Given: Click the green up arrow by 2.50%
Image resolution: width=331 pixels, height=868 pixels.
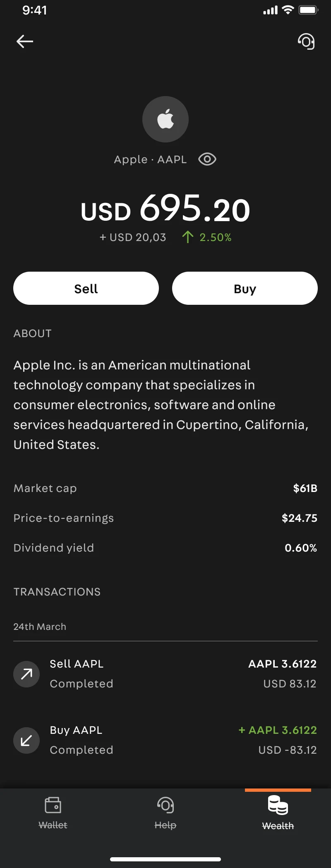Looking at the screenshot, I should 188,237.
